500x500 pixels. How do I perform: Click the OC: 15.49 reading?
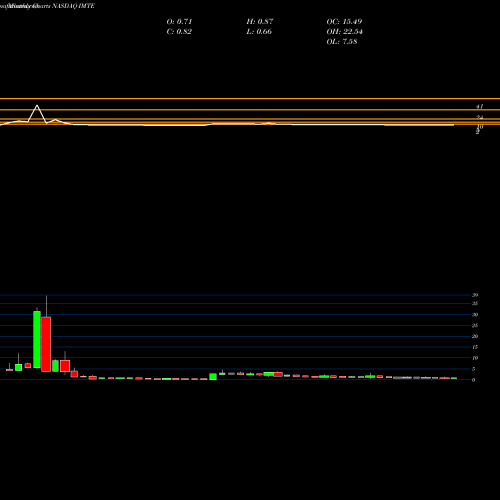pyautogui.click(x=344, y=21)
